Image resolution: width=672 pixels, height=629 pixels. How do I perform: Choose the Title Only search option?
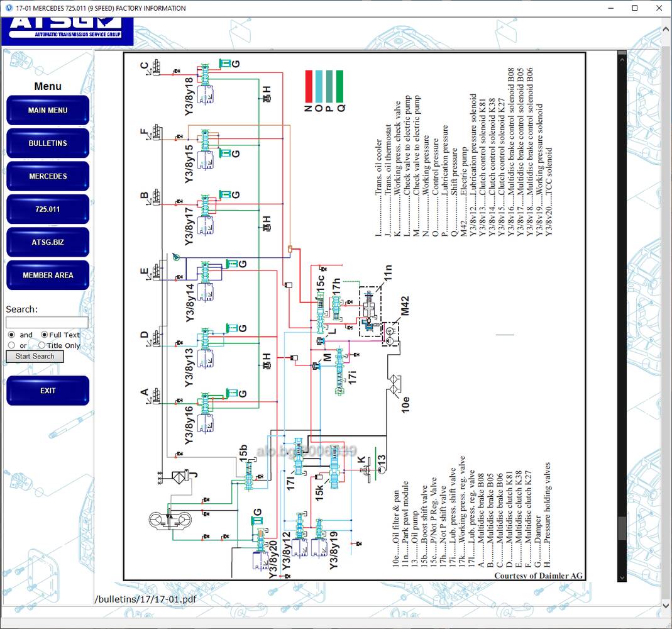tap(41, 345)
